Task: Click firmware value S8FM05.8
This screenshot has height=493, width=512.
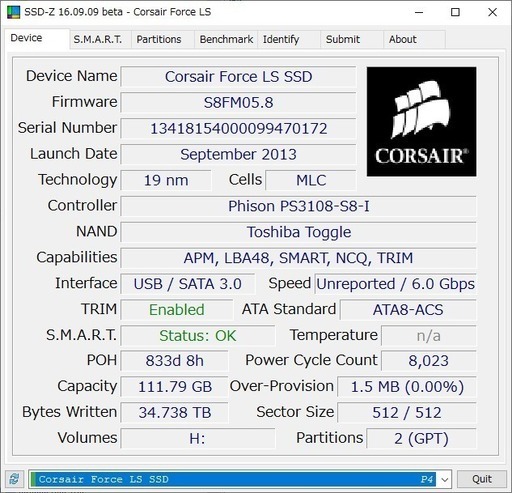Action: tap(238, 103)
